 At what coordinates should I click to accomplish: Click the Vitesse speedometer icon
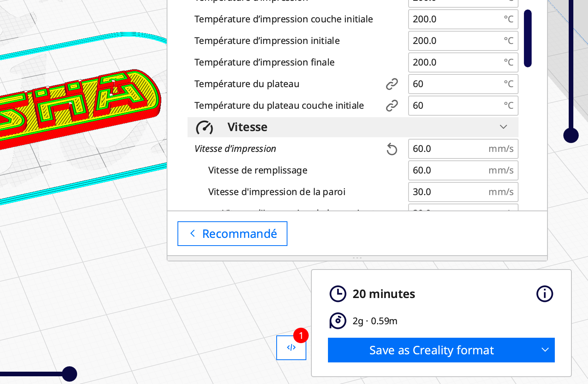tap(204, 127)
